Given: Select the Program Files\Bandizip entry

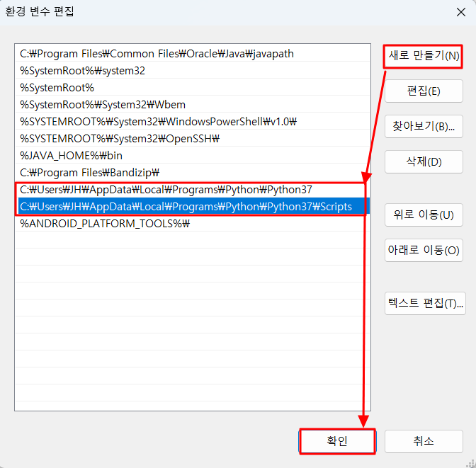Looking at the screenshot, I should 193,173.
